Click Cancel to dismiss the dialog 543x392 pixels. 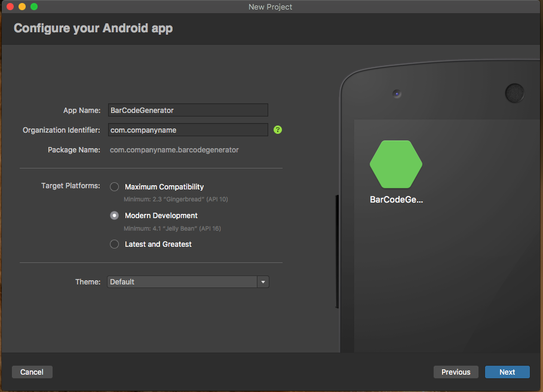point(32,372)
